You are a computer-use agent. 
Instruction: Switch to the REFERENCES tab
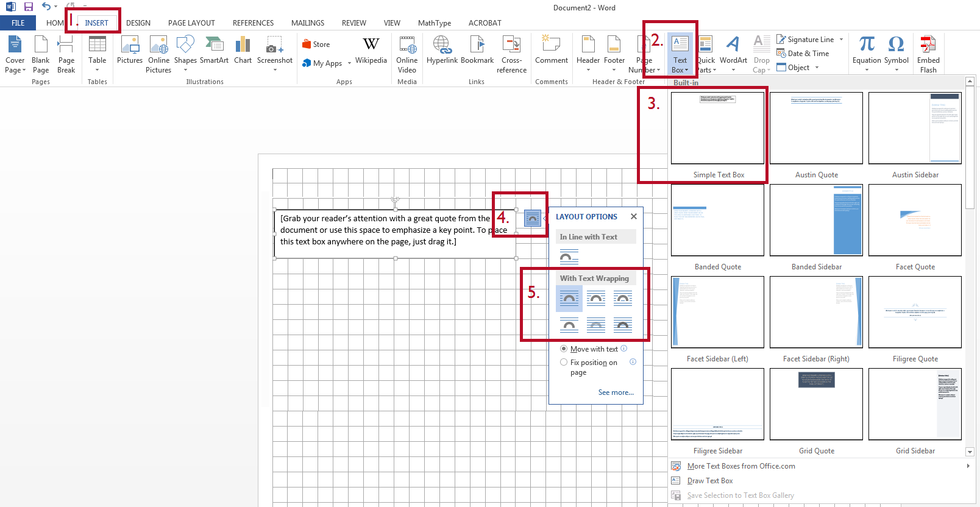point(253,23)
